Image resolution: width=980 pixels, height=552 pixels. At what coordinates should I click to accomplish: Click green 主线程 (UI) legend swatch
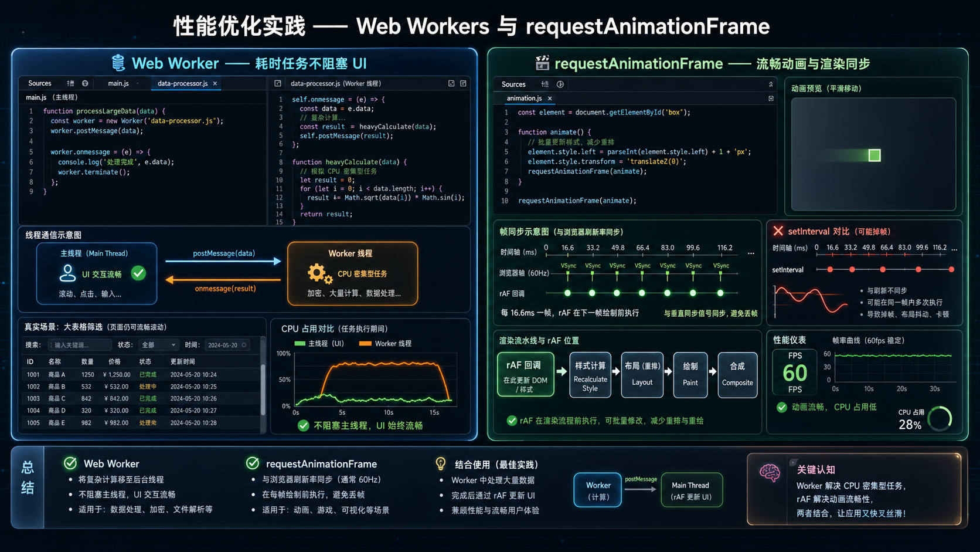coord(300,344)
